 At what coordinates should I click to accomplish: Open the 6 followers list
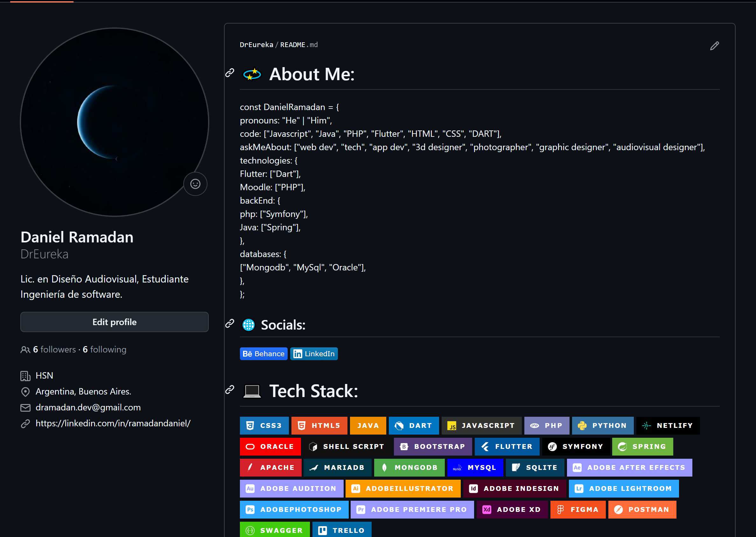[x=54, y=350]
